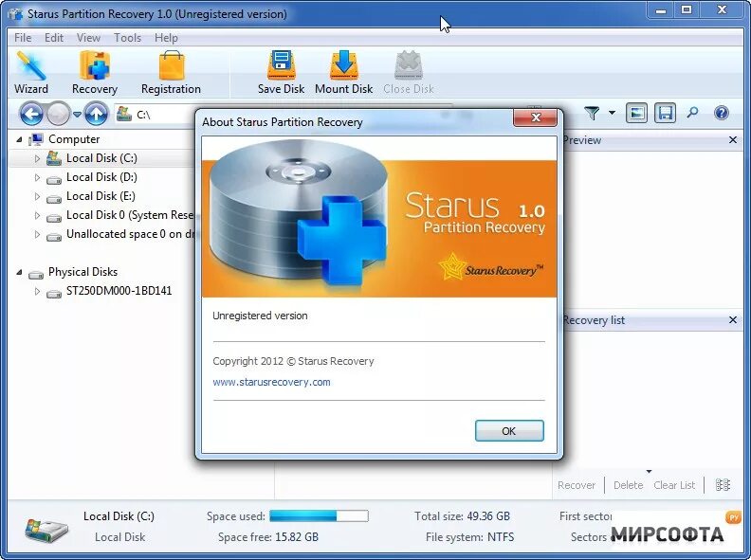
Task: Open the File menu
Action: point(23,38)
